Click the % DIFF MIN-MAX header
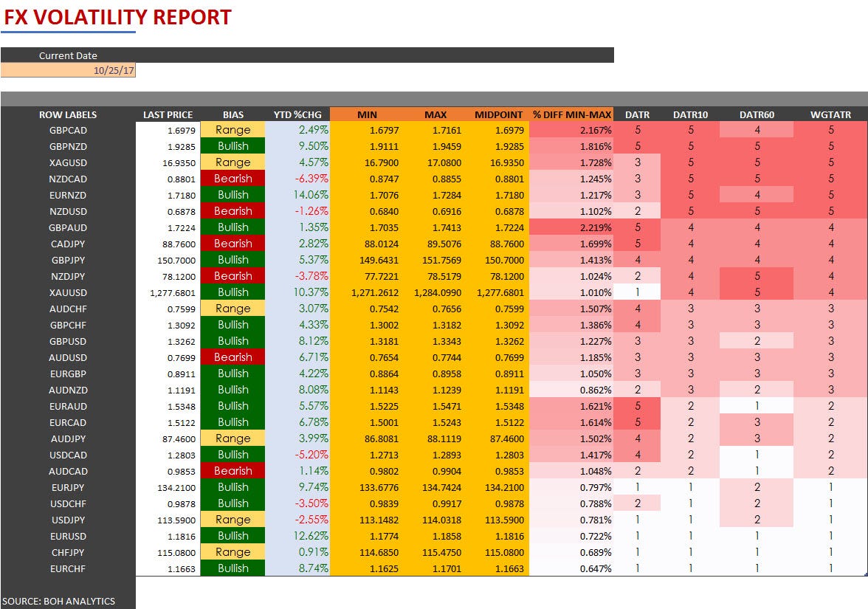 pos(572,114)
